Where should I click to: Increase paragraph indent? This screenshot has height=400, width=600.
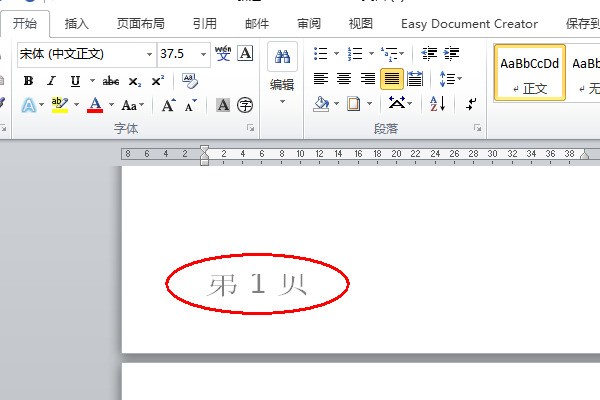(x=452, y=53)
